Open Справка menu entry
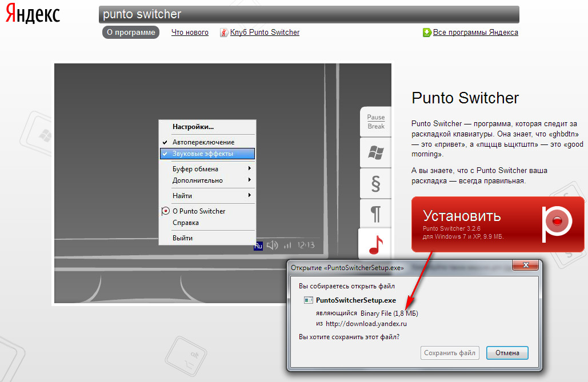The width and height of the screenshot is (588, 382). tap(207, 223)
